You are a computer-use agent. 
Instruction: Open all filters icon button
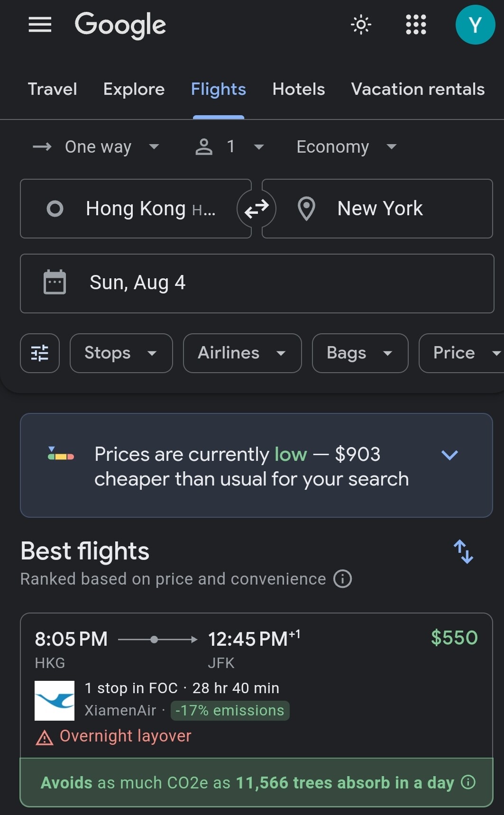point(40,353)
